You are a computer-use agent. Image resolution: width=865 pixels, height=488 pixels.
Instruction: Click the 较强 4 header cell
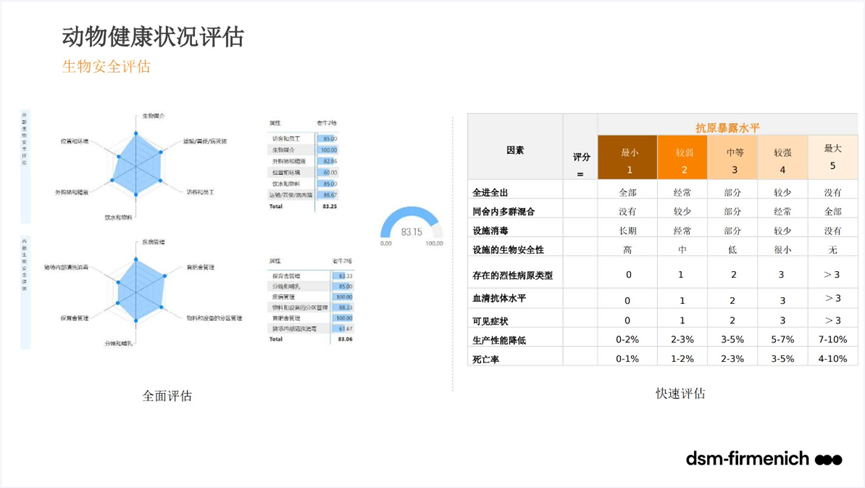783,158
